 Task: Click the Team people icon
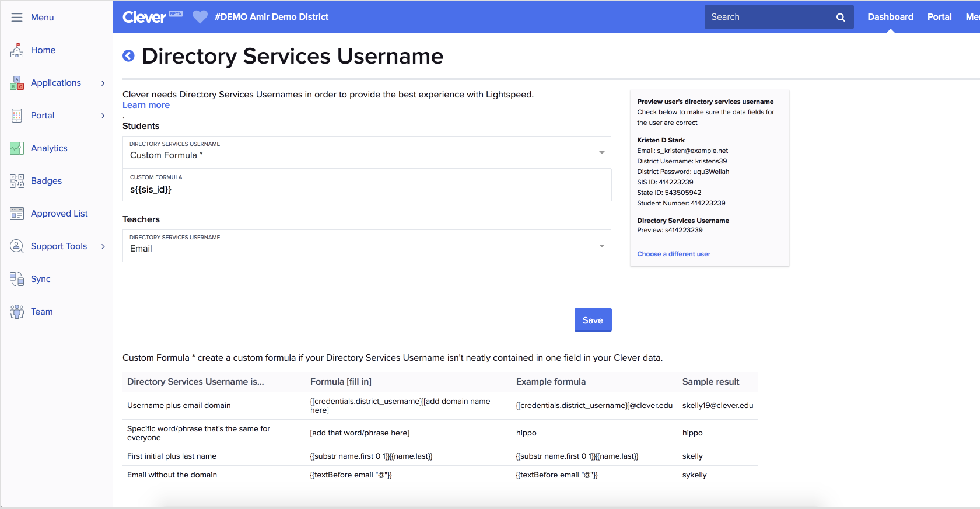point(17,312)
